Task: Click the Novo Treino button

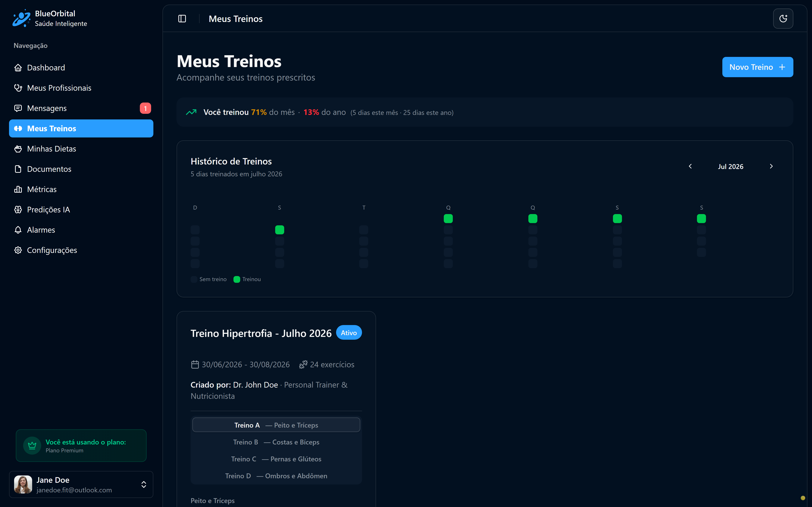Action: 757,67
